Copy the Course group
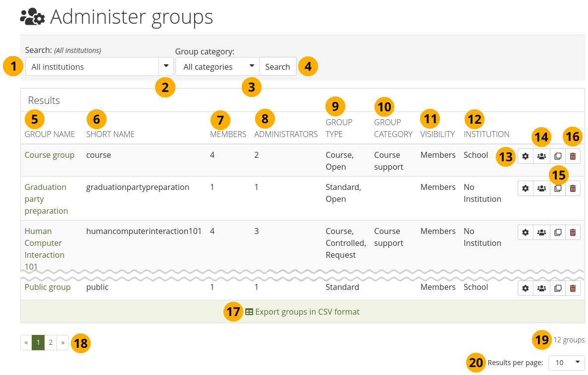 [x=557, y=156]
